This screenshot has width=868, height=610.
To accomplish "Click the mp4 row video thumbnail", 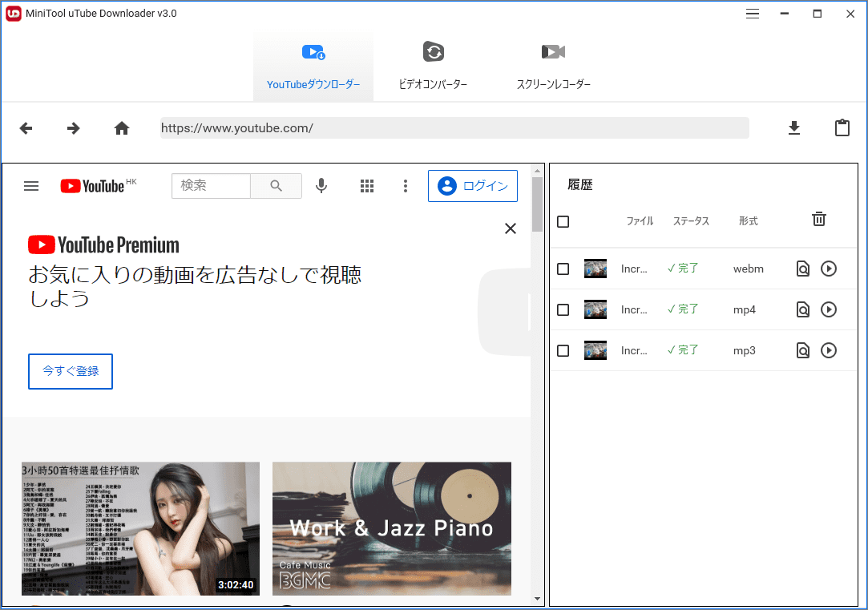I will pyautogui.click(x=595, y=309).
